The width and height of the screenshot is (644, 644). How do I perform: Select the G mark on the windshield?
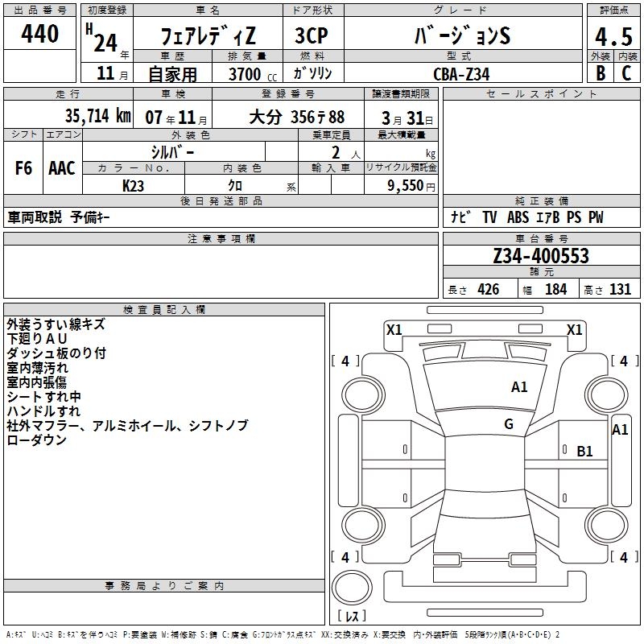pyautogui.click(x=509, y=424)
